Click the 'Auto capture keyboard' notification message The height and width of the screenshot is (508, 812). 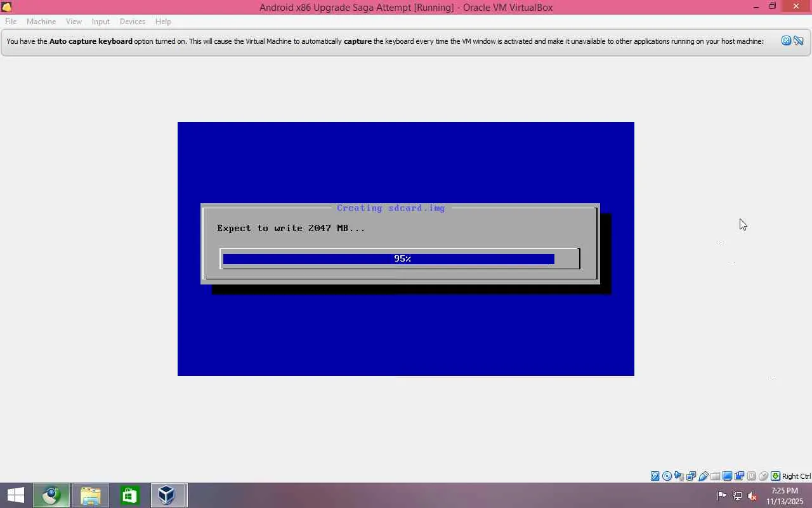coord(385,41)
